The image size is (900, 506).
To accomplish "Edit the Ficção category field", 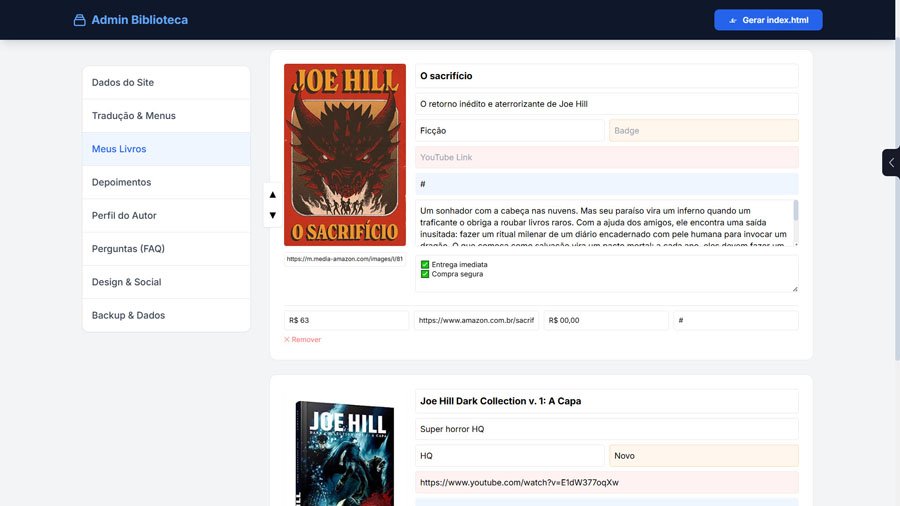I will [510, 131].
